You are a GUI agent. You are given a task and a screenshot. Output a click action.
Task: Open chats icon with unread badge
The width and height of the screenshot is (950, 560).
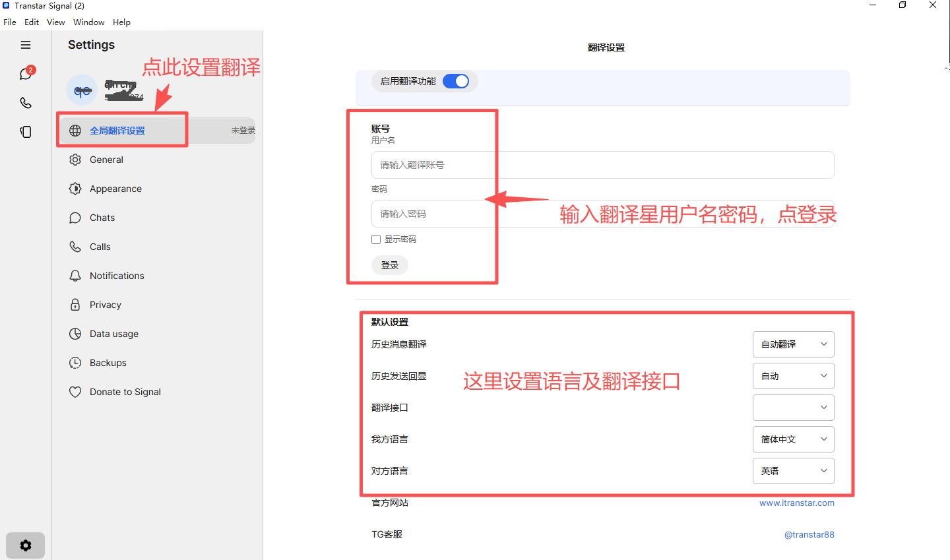(26, 74)
